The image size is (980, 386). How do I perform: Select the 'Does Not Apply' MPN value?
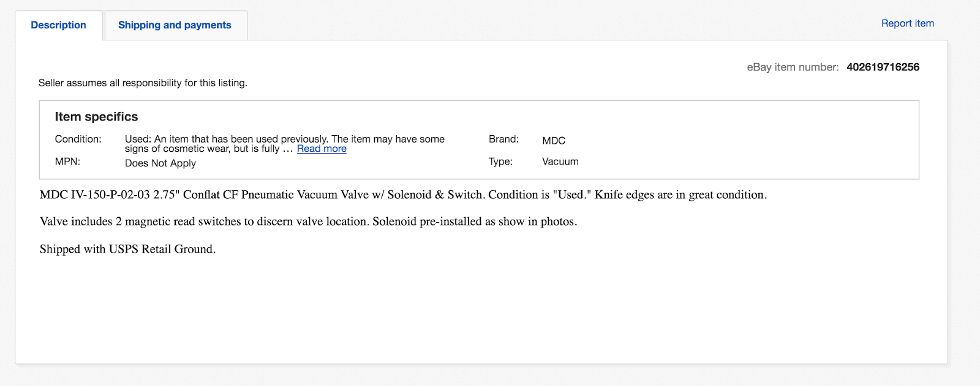tap(160, 163)
